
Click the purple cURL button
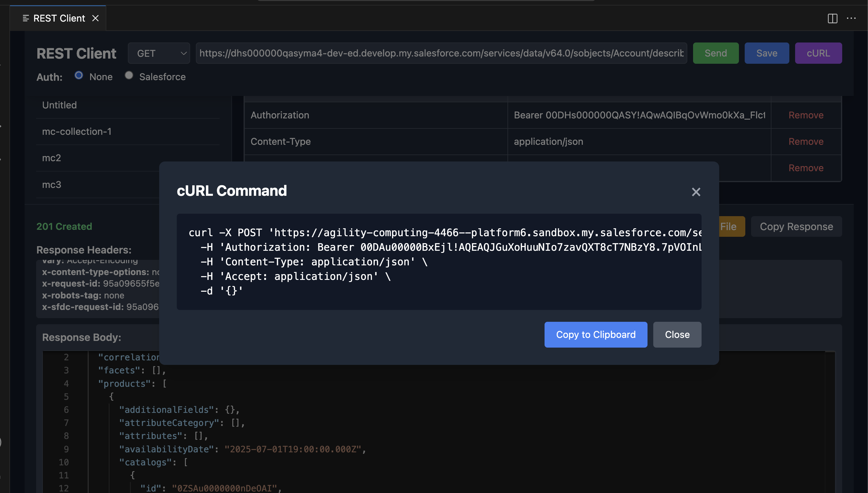(x=818, y=53)
